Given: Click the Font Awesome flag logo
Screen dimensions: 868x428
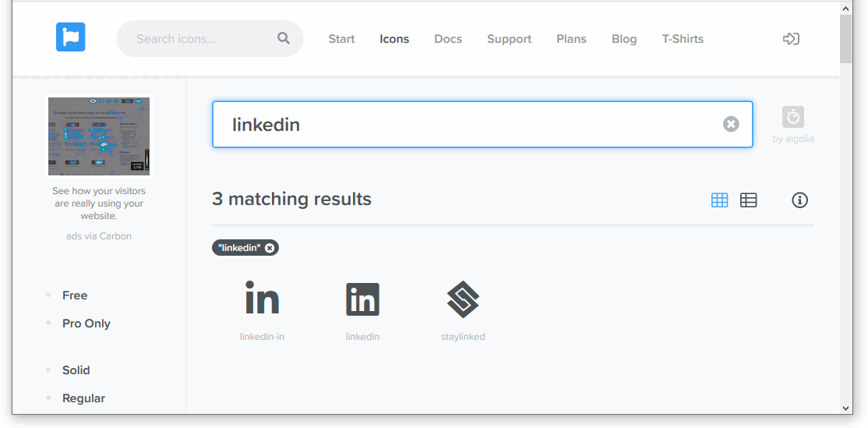Looking at the screenshot, I should pos(70,37).
